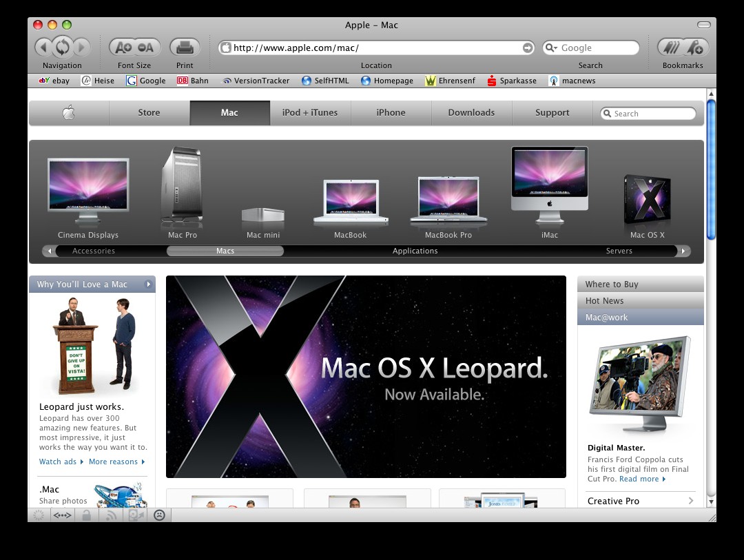Click the Apple logo in site navigation
Image resolution: width=744 pixels, height=560 pixels.
coord(69,113)
